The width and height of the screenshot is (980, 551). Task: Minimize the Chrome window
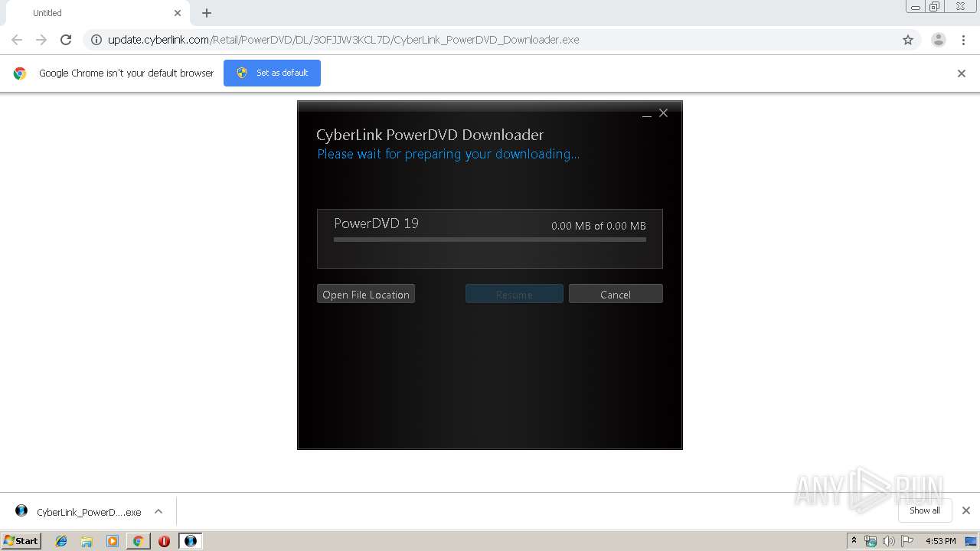coord(915,7)
